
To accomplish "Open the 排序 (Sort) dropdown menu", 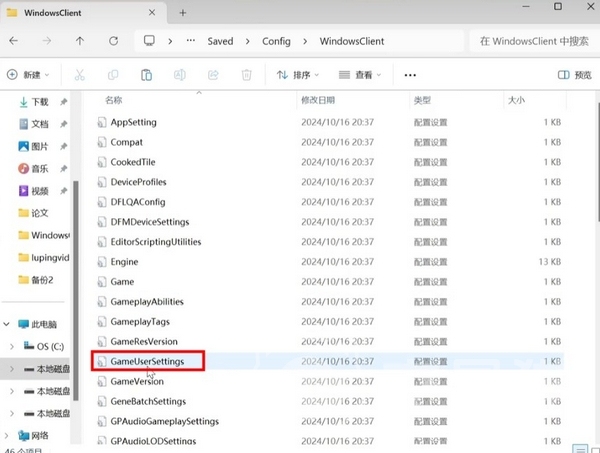I will (298, 75).
